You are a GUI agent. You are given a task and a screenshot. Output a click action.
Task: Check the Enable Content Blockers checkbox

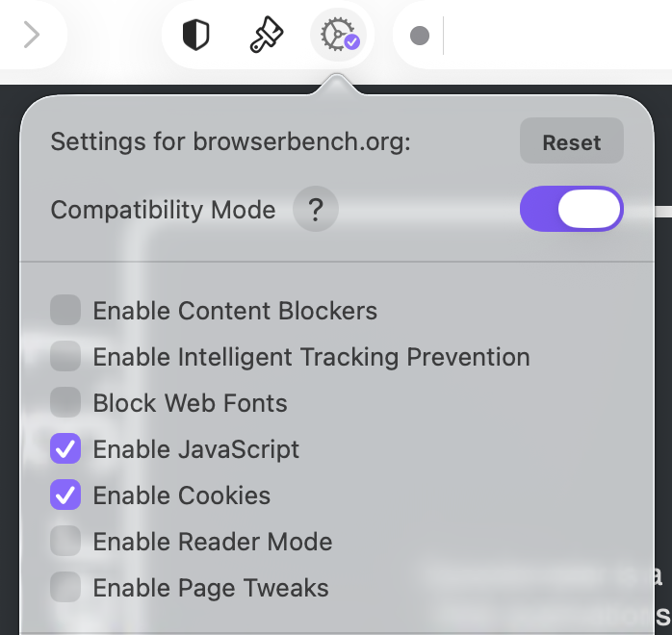[x=65, y=311]
